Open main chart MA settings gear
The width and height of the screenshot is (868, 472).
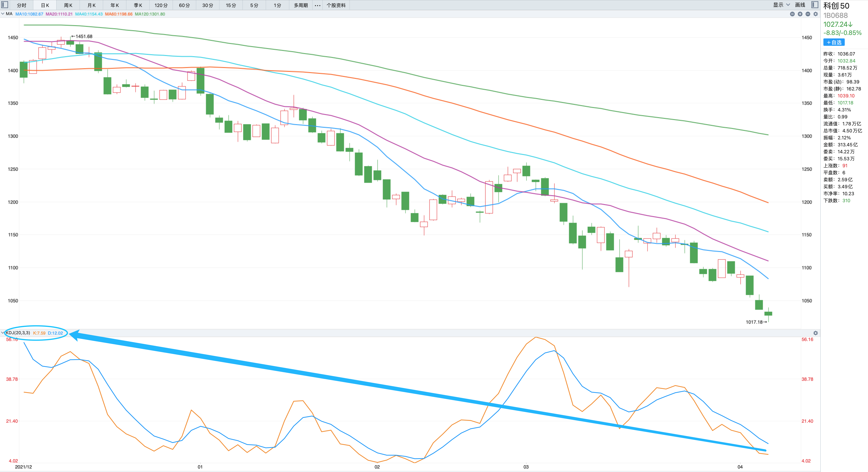(x=816, y=14)
